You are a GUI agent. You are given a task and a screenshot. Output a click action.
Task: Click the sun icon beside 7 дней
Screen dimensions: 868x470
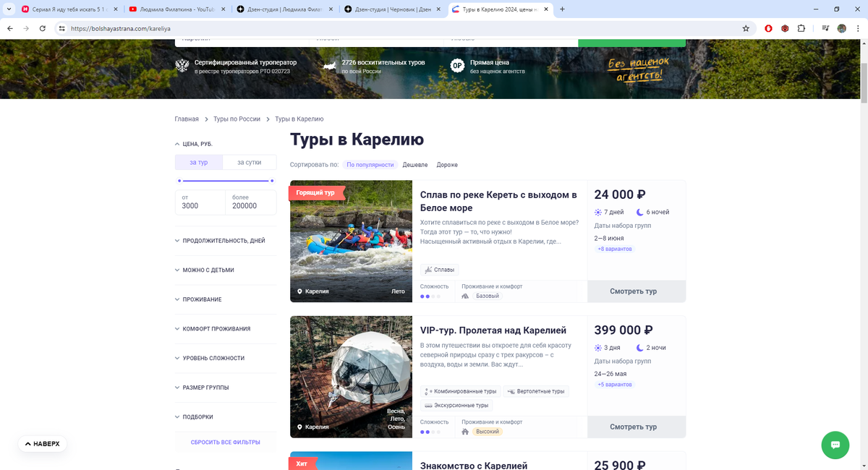[x=598, y=212]
